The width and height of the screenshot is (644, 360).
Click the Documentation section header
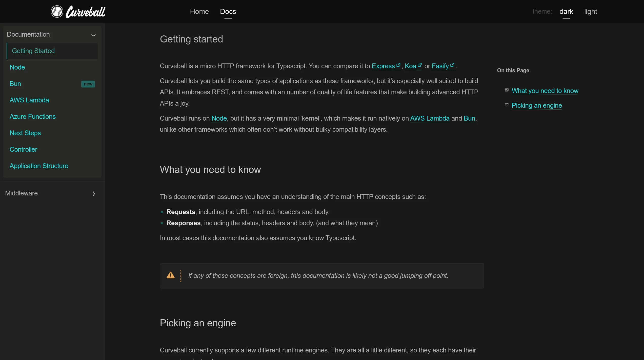(x=28, y=35)
